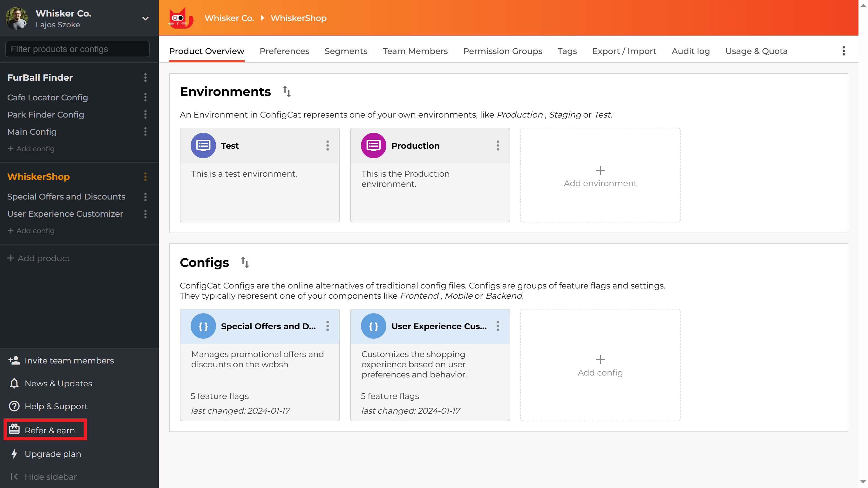Click the Add environment card
Image resolution: width=868 pixels, height=488 pixels.
click(x=600, y=175)
